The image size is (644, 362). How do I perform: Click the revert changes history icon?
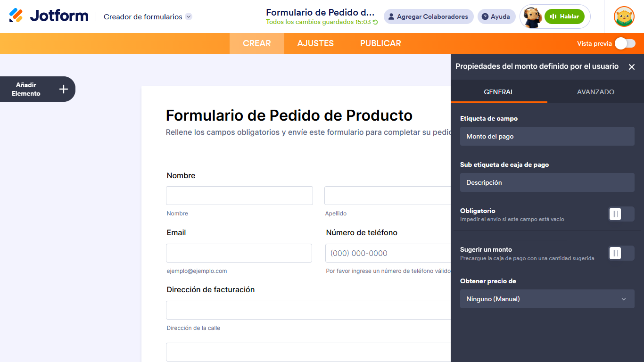tap(375, 22)
